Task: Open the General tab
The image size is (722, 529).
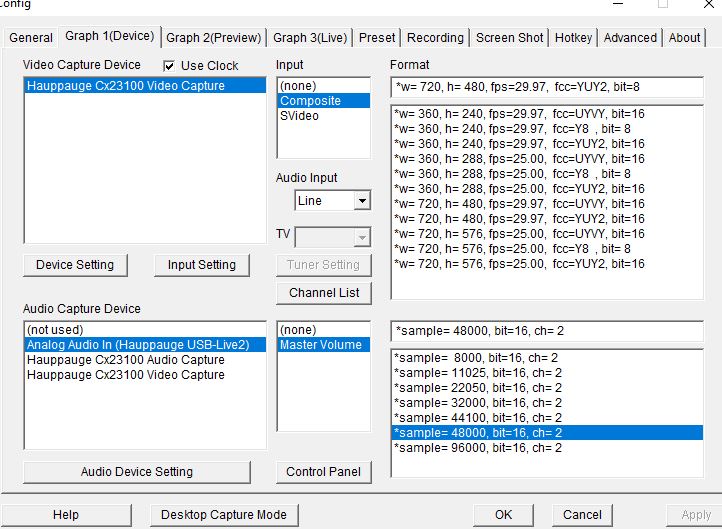Action: tap(31, 37)
